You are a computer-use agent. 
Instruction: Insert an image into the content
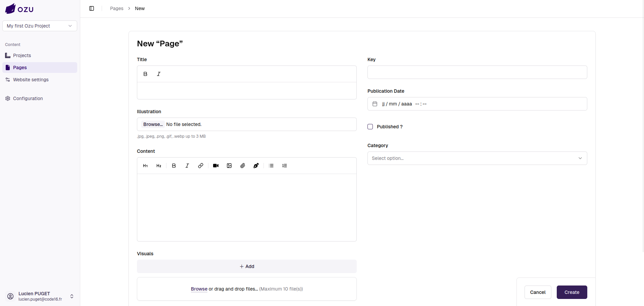click(229, 166)
